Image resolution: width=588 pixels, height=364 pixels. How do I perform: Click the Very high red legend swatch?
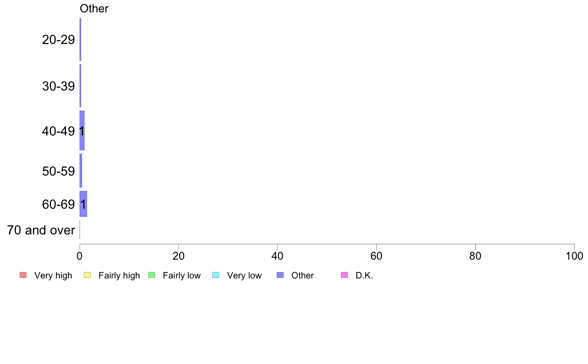click(x=23, y=275)
